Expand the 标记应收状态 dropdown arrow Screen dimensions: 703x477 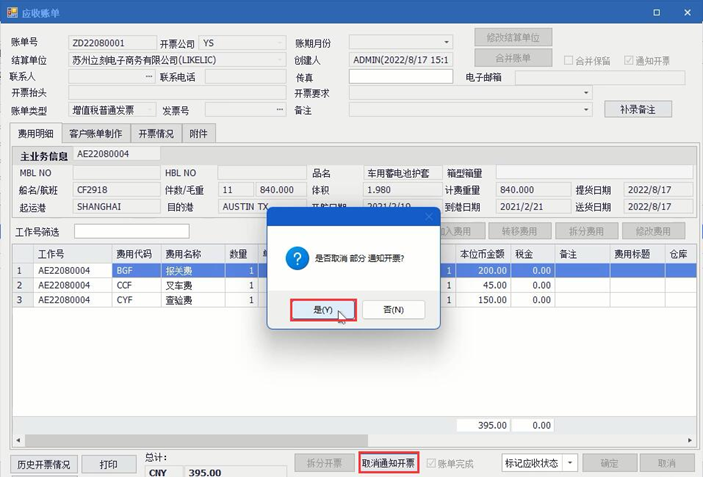[570, 463]
